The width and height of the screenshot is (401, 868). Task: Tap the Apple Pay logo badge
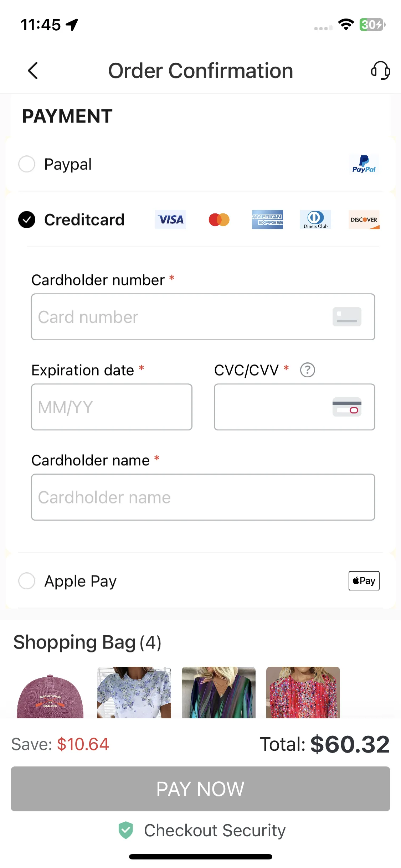click(x=364, y=581)
